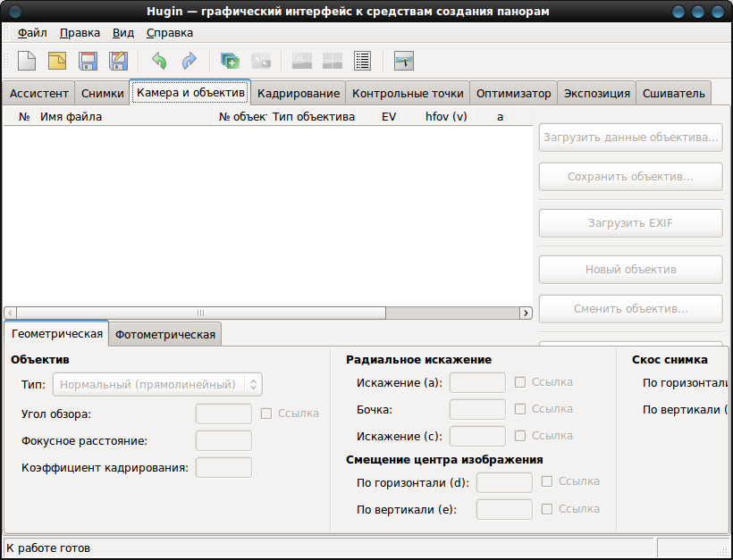The image size is (733, 560).
Task: Open the Вид menu
Action: (x=123, y=33)
